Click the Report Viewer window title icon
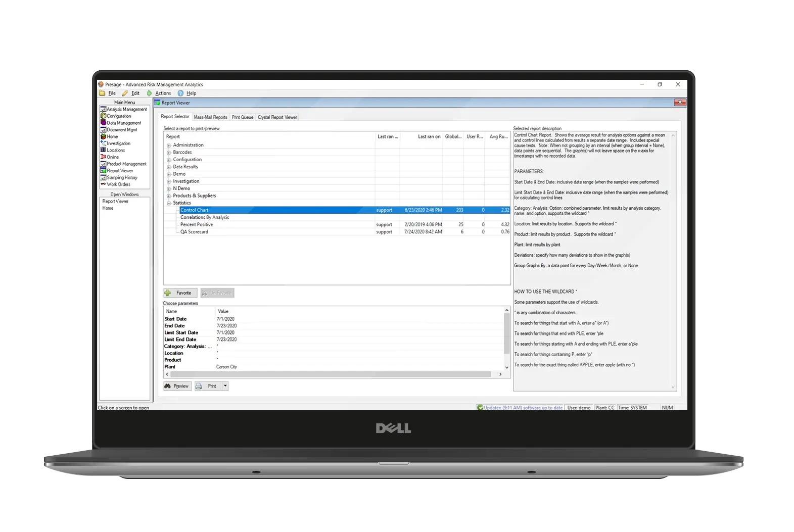The height and width of the screenshot is (532, 794). click(x=157, y=103)
